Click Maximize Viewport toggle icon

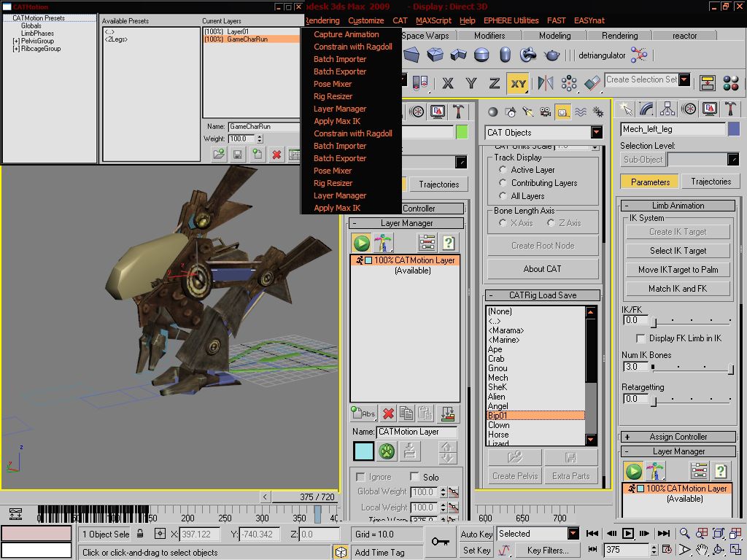click(x=735, y=550)
